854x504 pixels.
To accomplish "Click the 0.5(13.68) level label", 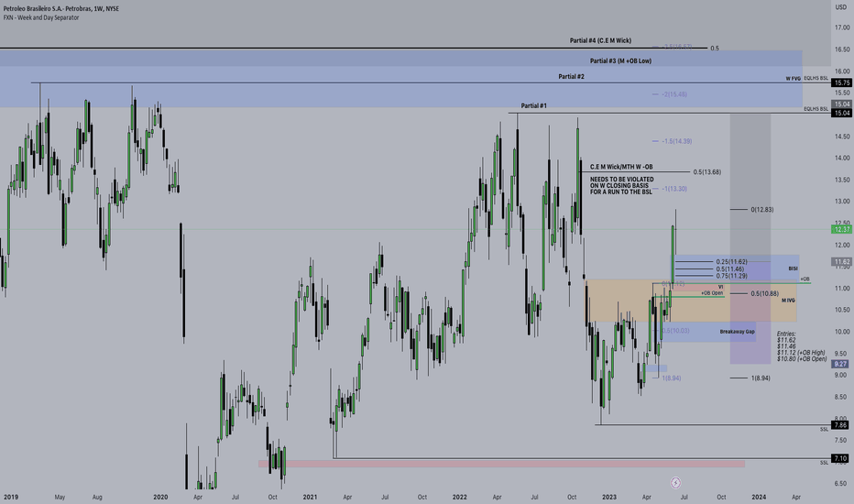I will click(707, 172).
